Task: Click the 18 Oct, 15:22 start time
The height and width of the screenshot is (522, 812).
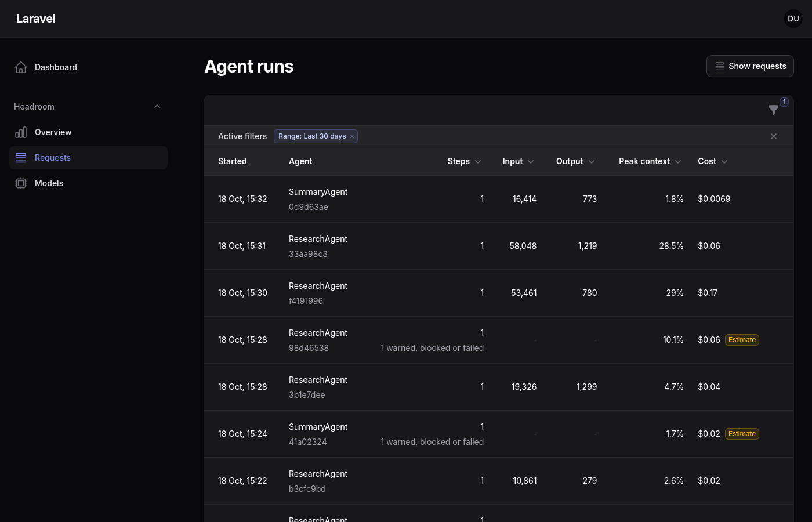Action: click(242, 481)
